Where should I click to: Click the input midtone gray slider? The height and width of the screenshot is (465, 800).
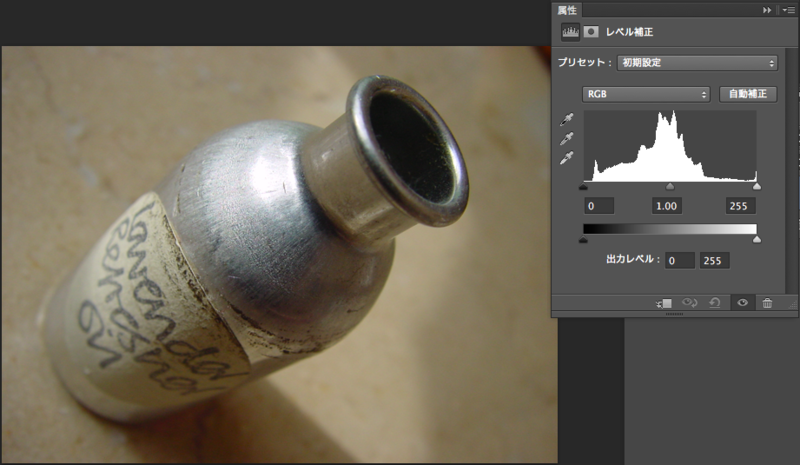point(670,187)
